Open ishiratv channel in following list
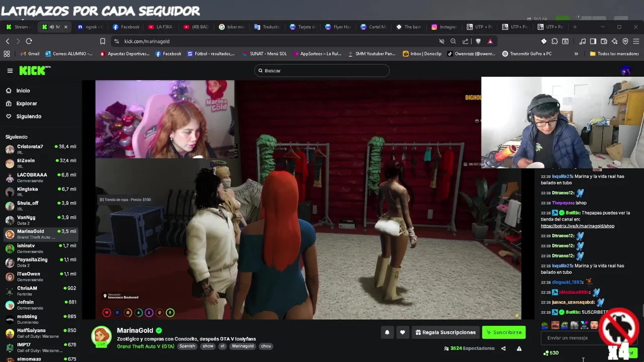This screenshot has height=362, width=644. [x=40, y=248]
